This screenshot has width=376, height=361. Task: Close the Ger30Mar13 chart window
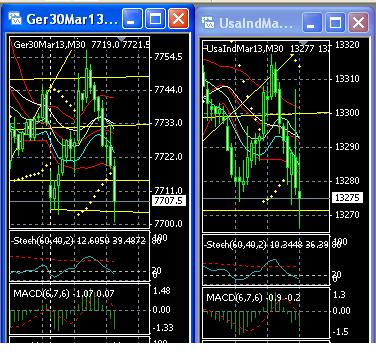click(178, 18)
